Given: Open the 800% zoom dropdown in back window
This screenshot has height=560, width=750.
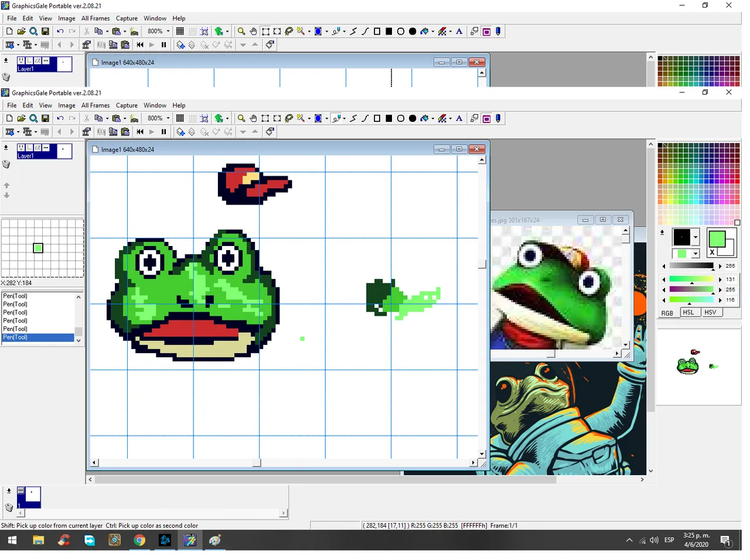Looking at the screenshot, I should [x=168, y=31].
